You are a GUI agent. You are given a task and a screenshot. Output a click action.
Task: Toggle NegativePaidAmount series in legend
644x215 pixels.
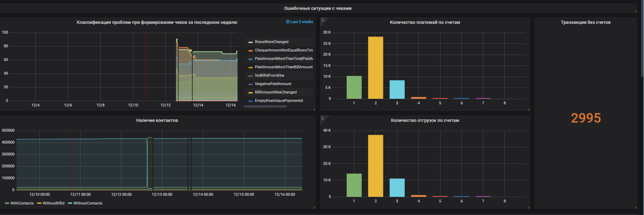click(273, 84)
